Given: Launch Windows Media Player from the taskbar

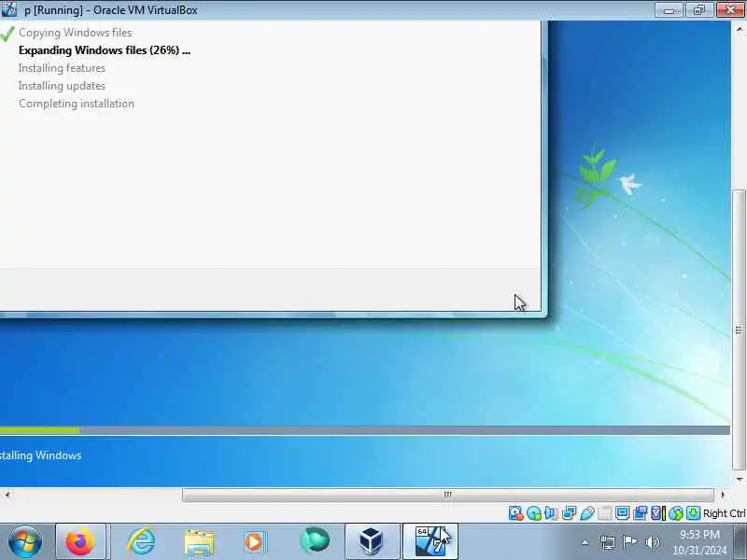Looking at the screenshot, I should click(255, 542).
